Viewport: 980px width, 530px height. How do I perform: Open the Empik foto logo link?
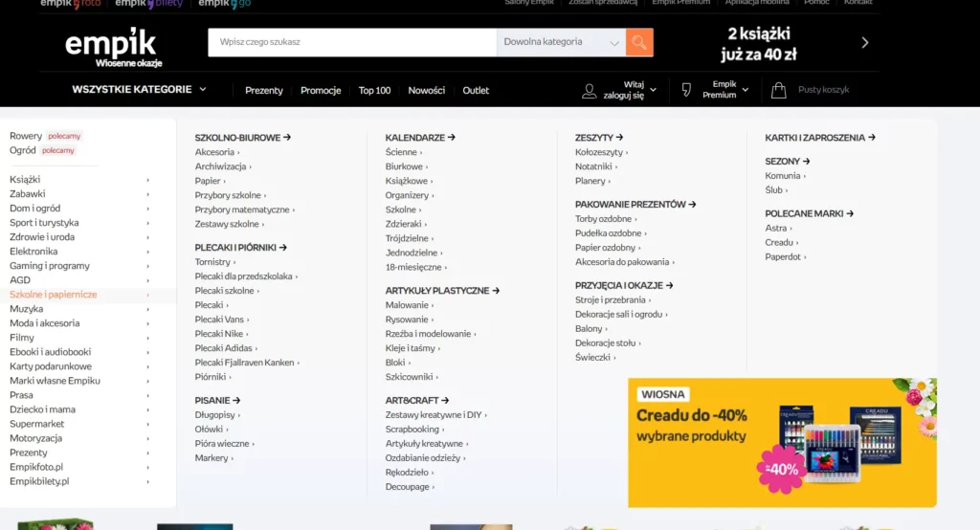(x=70, y=4)
